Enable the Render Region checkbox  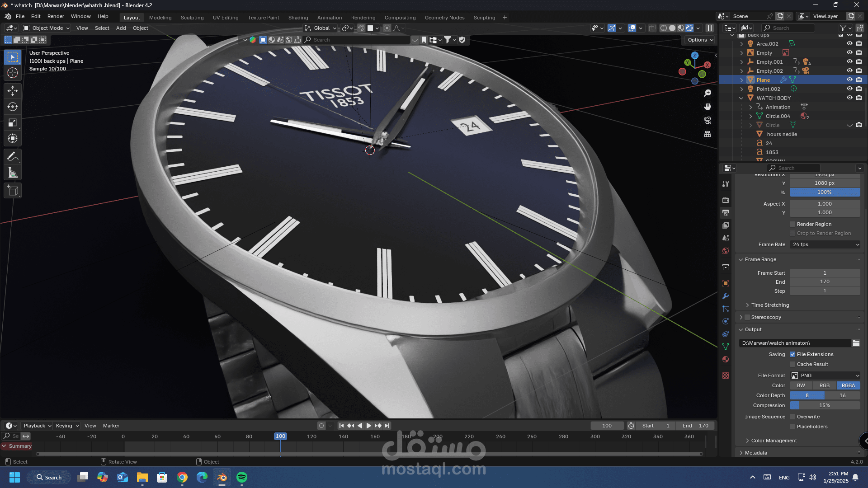(793, 224)
